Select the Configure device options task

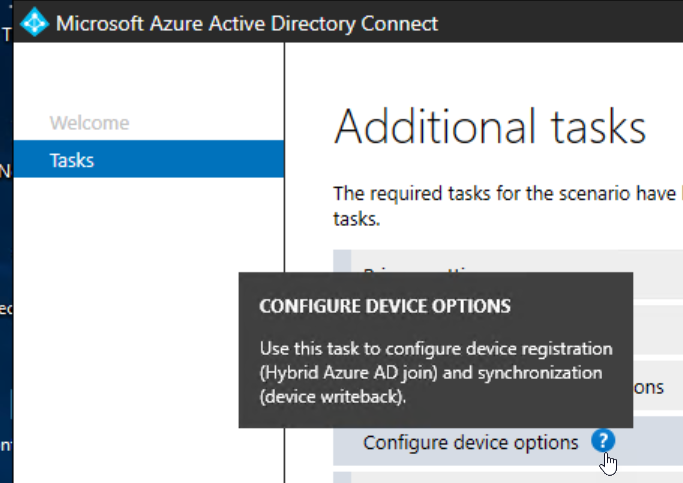pyautogui.click(x=470, y=442)
